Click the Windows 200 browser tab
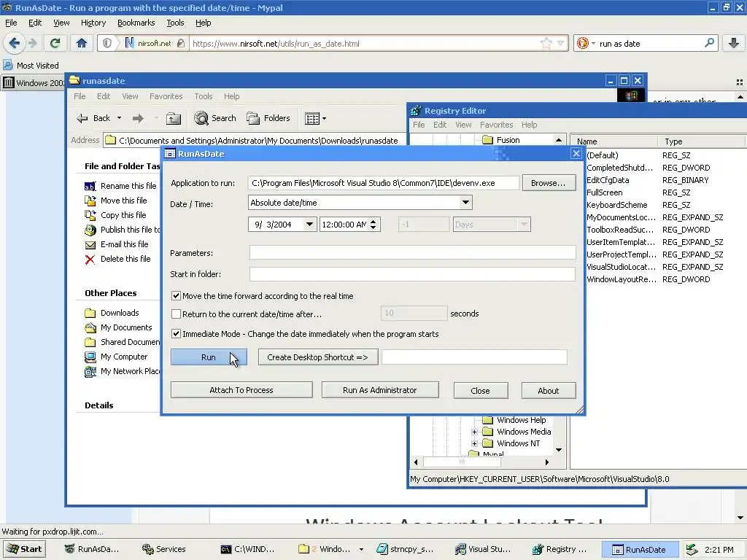This screenshot has width=747, height=560. pos(34,83)
